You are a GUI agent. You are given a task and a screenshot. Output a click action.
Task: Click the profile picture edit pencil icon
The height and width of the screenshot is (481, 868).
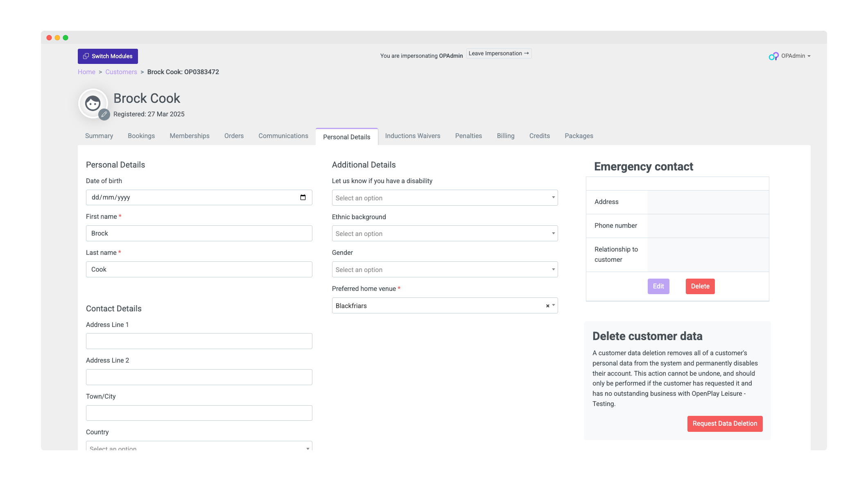click(x=104, y=114)
